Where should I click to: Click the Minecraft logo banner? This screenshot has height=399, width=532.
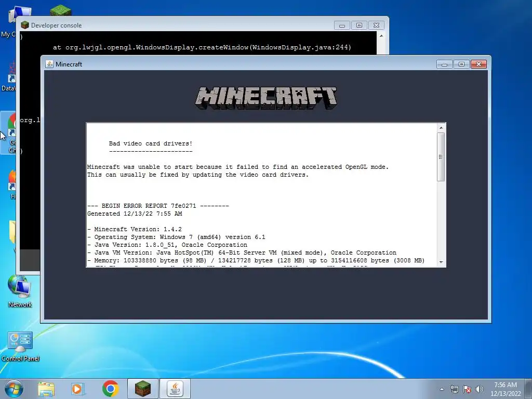coord(266,98)
